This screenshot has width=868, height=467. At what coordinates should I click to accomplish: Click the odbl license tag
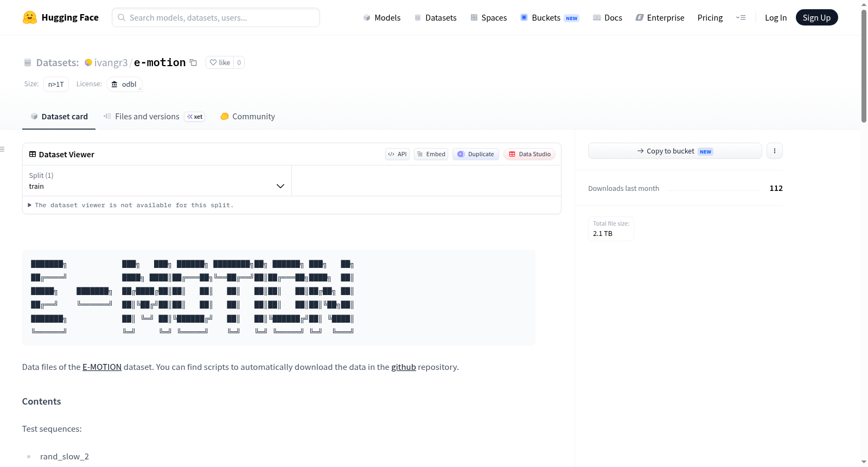[x=124, y=84]
